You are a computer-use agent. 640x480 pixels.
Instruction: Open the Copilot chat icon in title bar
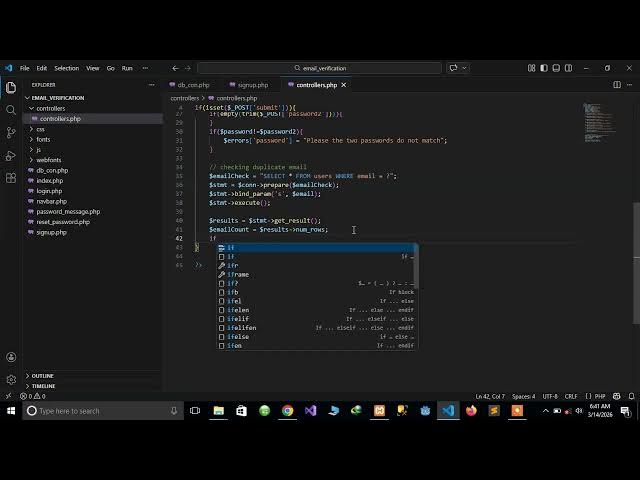[453, 68]
